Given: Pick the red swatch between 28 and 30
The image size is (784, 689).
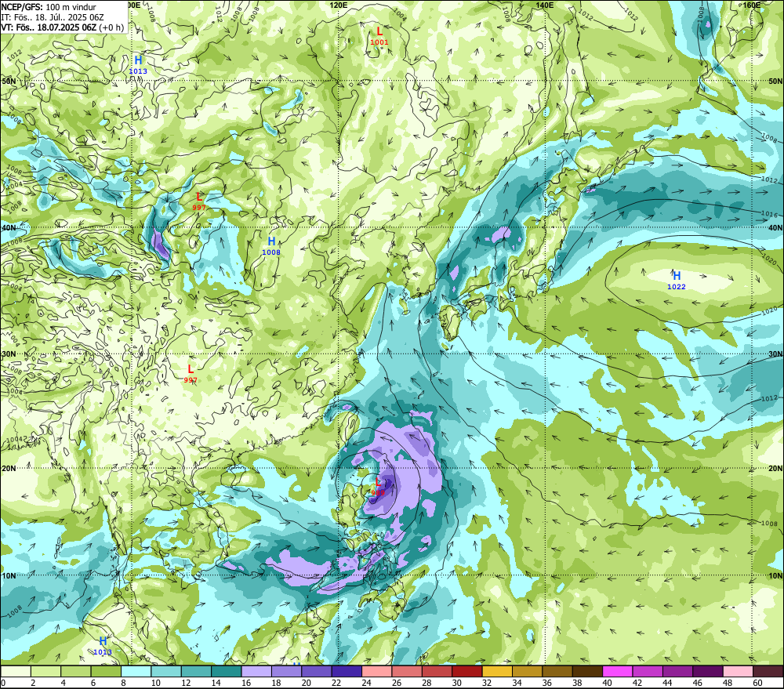Looking at the screenshot, I should (x=437, y=671).
